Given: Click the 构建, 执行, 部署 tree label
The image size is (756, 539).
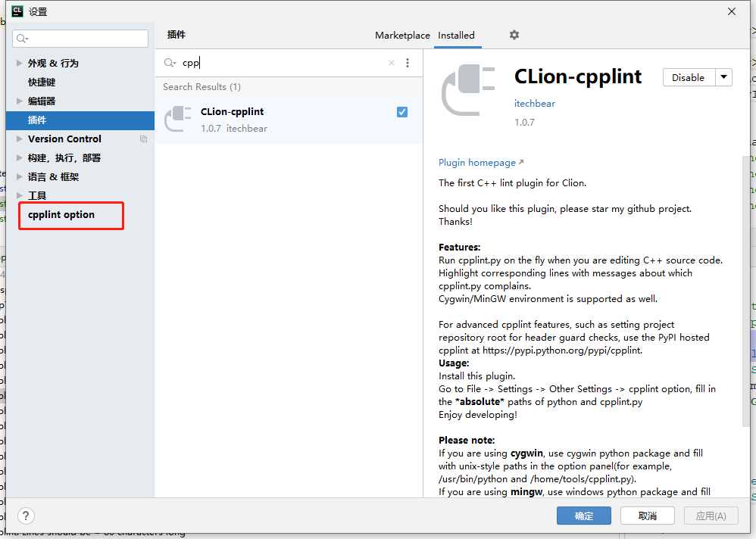Looking at the screenshot, I should click(x=64, y=158).
